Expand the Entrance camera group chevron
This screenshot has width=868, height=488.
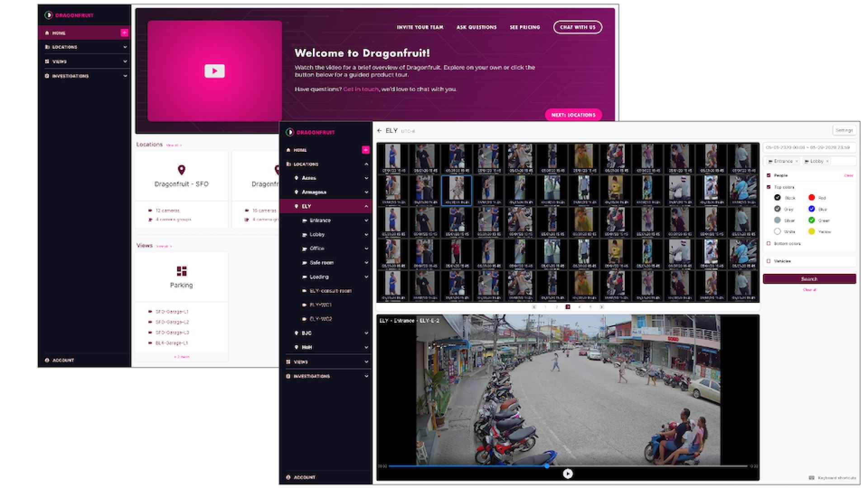point(366,221)
